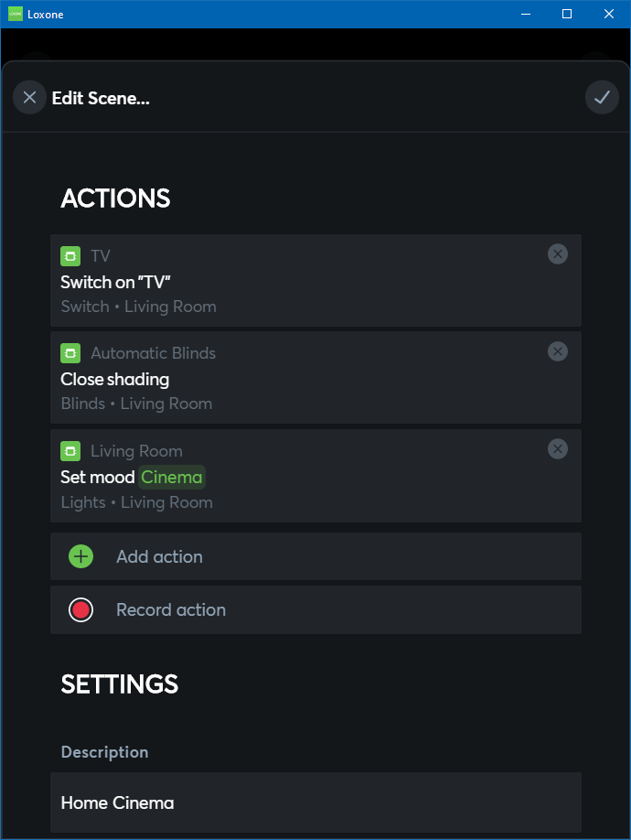Image resolution: width=631 pixels, height=840 pixels.
Task: Delete the Automatic Blinds action
Action: pyautogui.click(x=558, y=351)
